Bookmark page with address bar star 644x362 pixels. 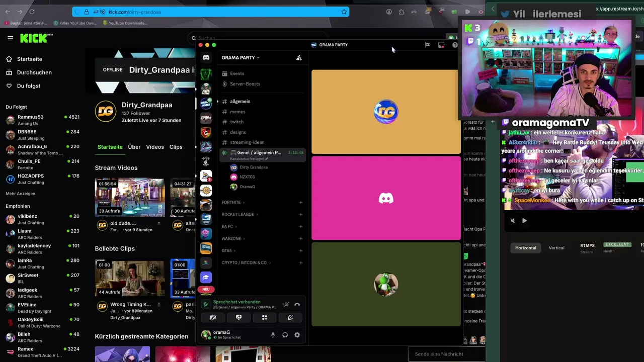click(344, 12)
